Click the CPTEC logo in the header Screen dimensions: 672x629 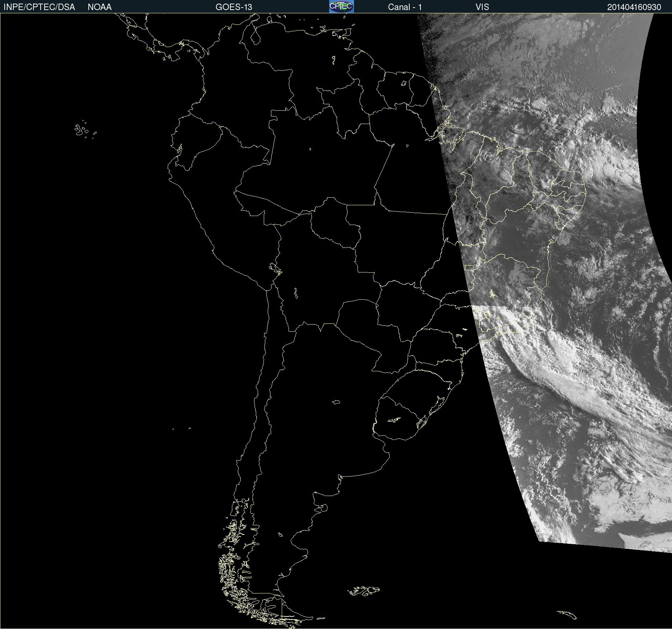[341, 6]
